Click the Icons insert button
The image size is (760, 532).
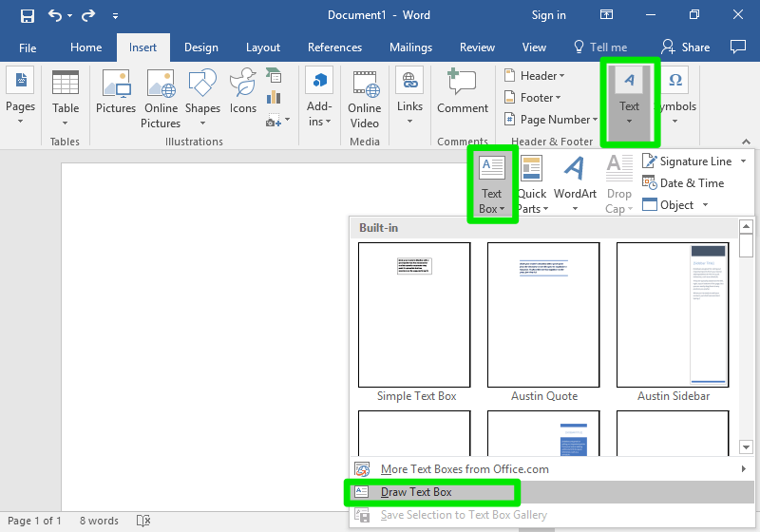click(x=243, y=95)
